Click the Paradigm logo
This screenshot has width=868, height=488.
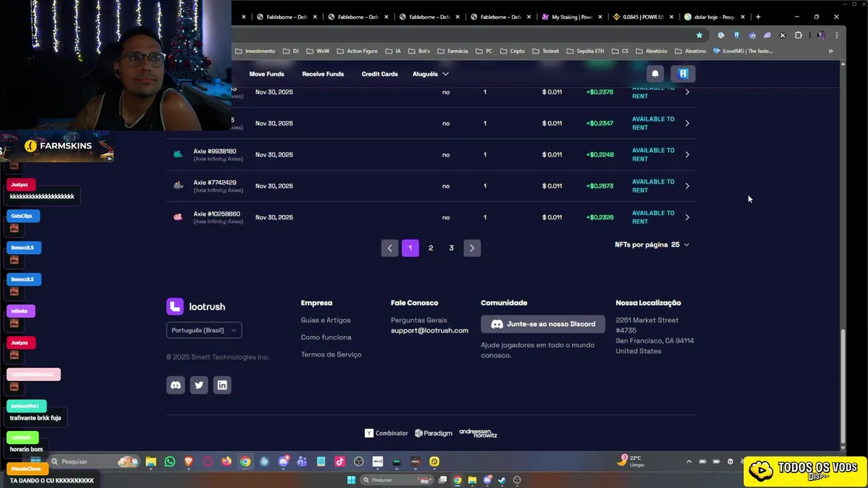433,433
